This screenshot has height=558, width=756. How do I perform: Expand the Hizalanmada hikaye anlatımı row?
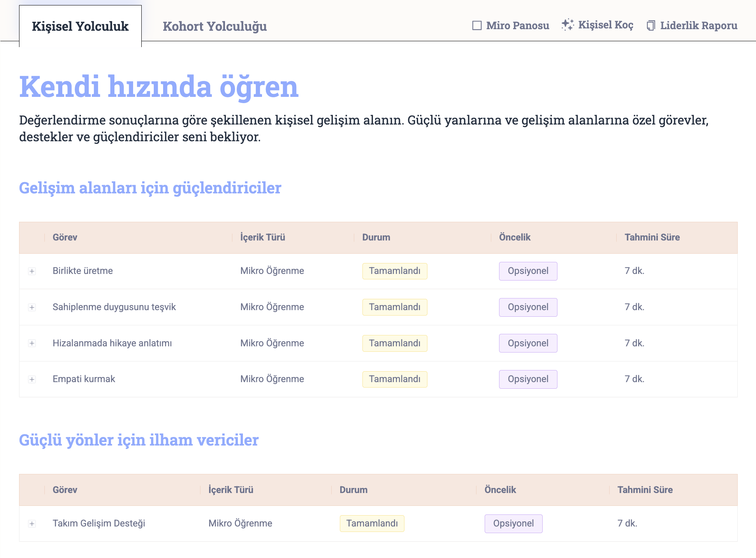click(x=32, y=343)
